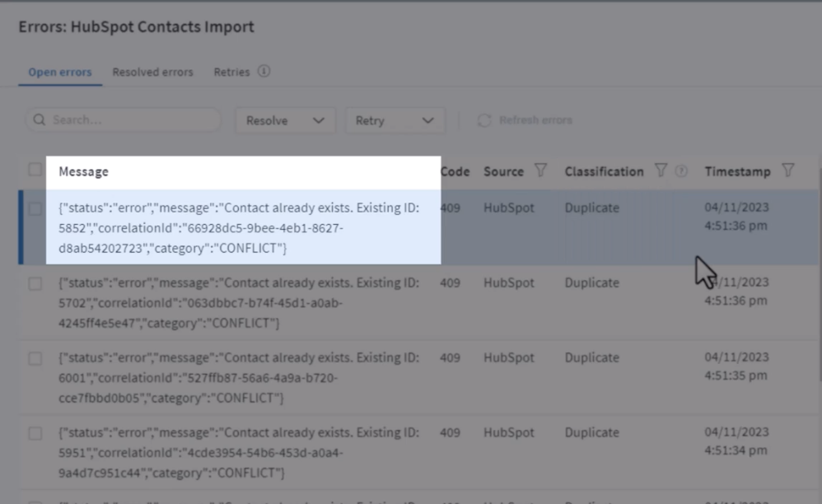Open the Classification column filter
822x504 pixels.
click(662, 170)
